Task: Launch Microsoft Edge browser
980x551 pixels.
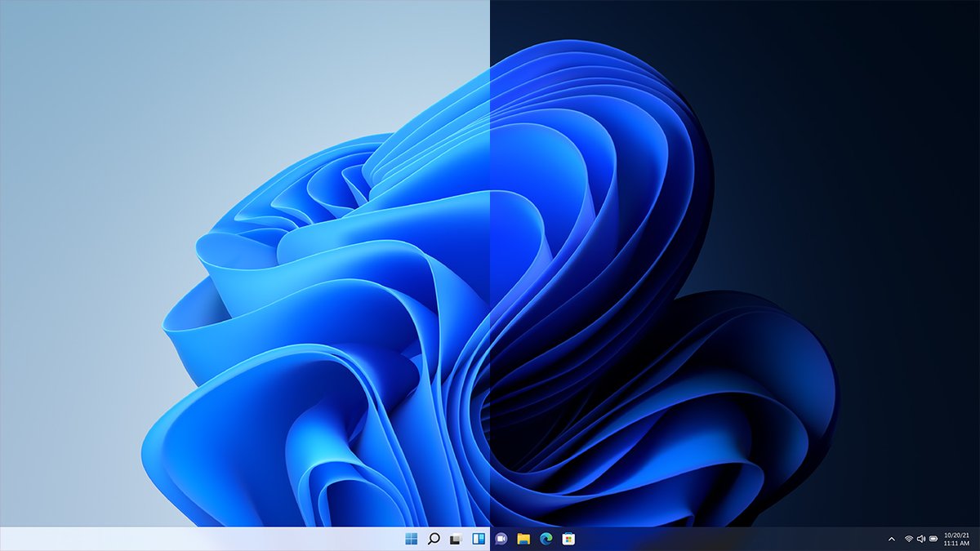Action: click(x=546, y=539)
